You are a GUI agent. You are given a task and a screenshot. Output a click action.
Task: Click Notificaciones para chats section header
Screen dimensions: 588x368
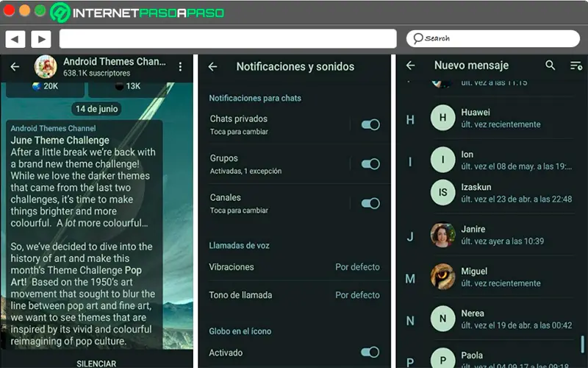point(255,99)
